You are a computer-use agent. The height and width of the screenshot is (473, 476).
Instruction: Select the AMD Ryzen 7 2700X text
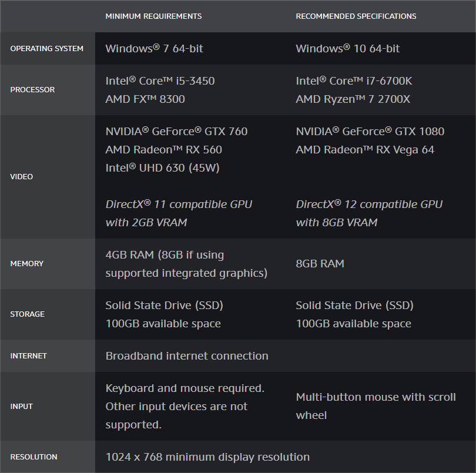coord(353,99)
